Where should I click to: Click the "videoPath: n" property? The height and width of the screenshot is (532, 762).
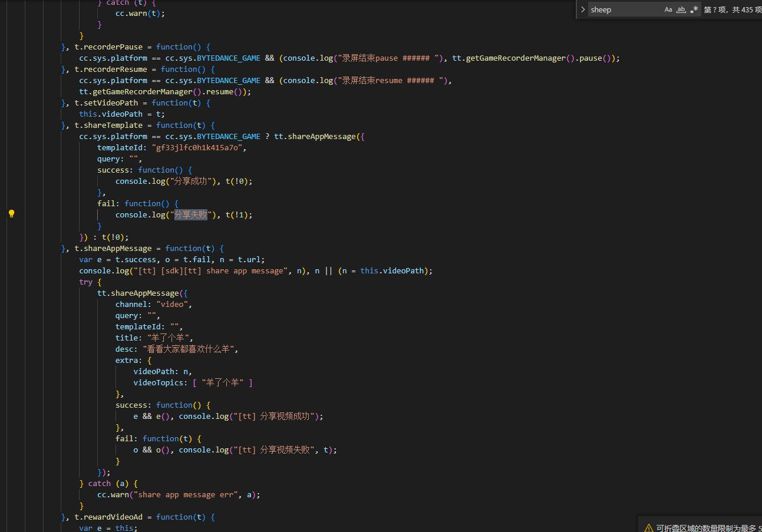(x=160, y=372)
